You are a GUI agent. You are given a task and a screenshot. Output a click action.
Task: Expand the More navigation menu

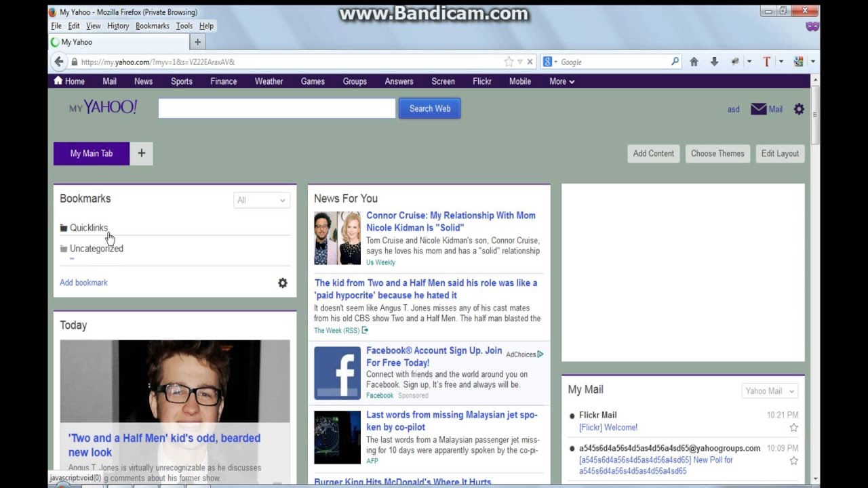562,81
